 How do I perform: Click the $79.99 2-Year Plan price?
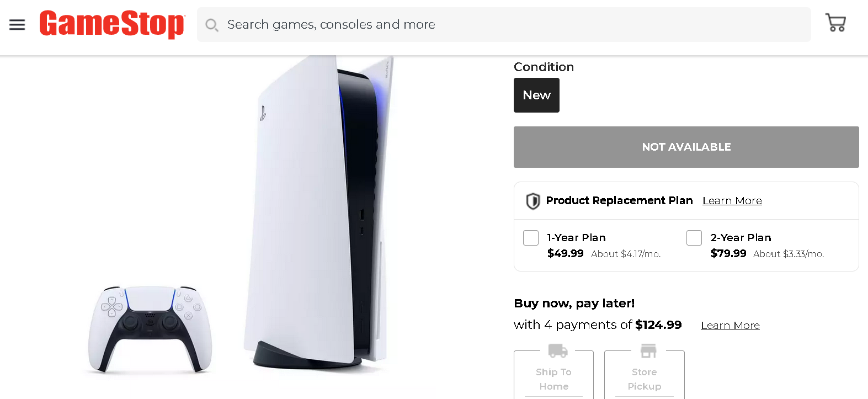tap(728, 253)
